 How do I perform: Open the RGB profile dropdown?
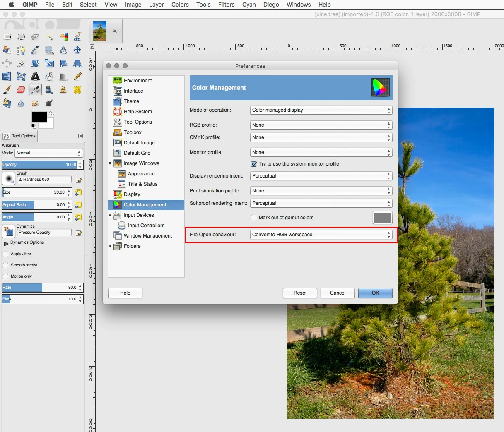tap(321, 125)
